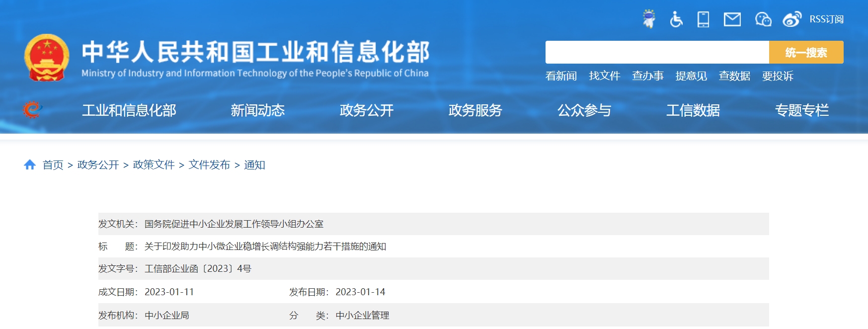Image resolution: width=868 pixels, height=329 pixels.
Task: Click the 统一搜索 button
Action: pyautogui.click(x=806, y=52)
